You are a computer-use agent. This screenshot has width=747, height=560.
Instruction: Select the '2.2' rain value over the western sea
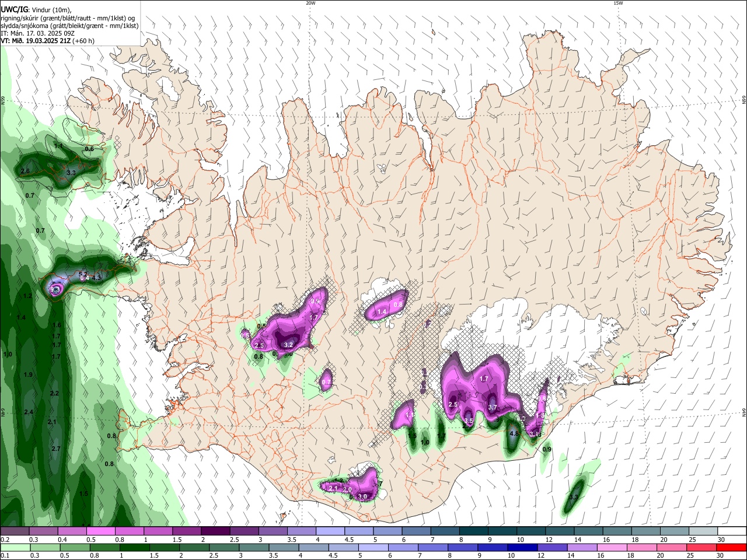click(54, 393)
